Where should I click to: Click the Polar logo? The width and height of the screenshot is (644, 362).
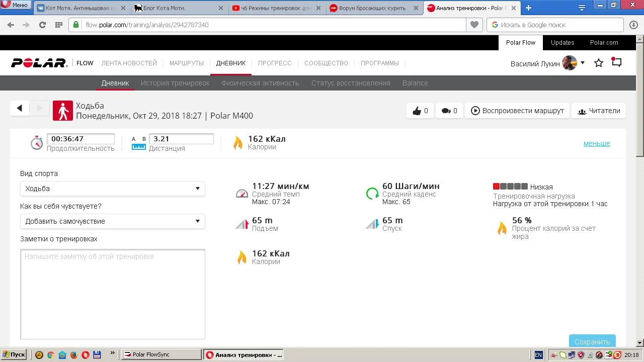[39, 63]
